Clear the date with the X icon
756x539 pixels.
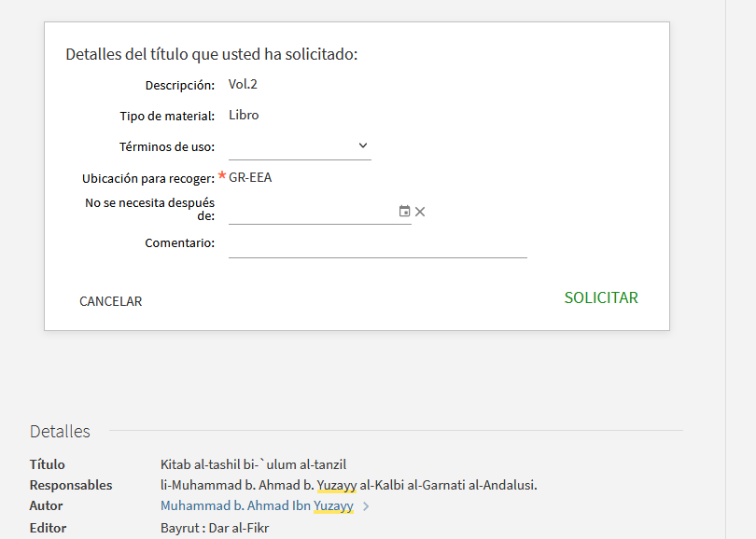click(420, 212)
